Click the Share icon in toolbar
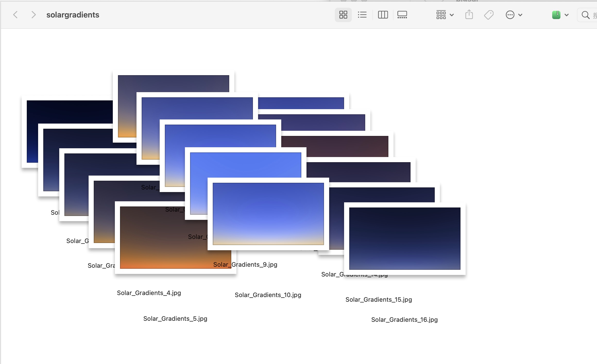Viewport: 597px width, 364px height. tap(469, 15)
